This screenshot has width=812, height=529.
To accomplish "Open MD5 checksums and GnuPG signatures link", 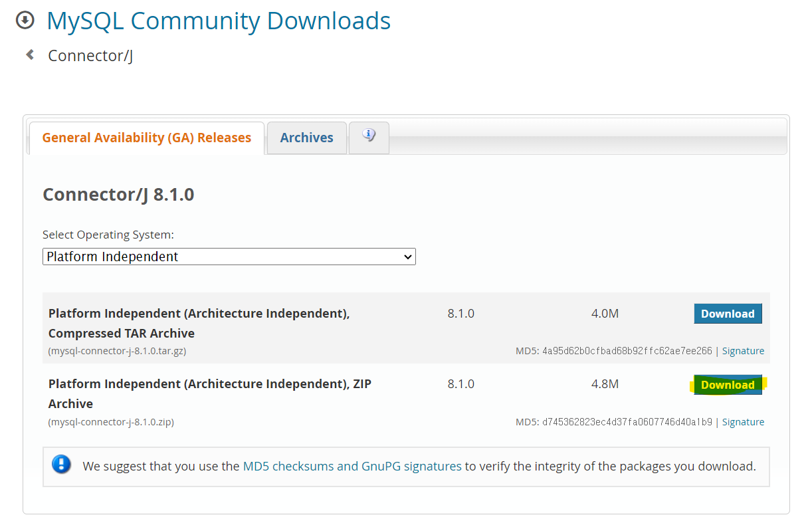I will tap(352, 466).
